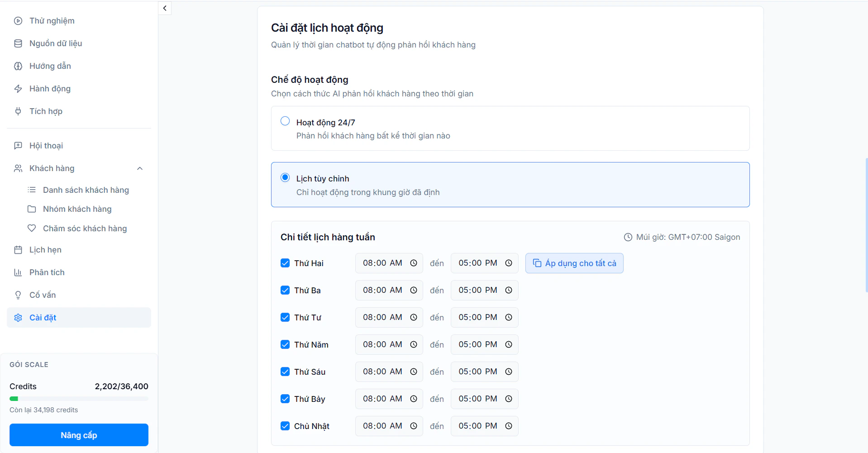This screenshot has height=453, width=868.
Task: Open the Hướng dẫn section
Action: 79,66
